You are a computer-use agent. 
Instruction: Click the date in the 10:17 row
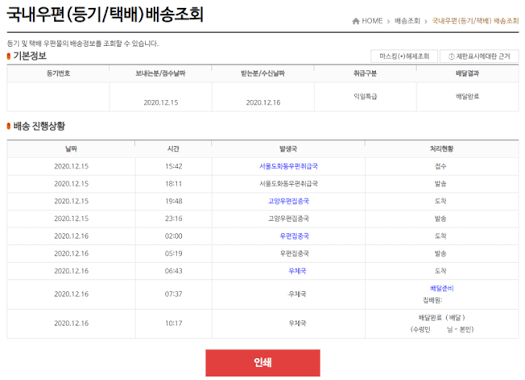pyautogui.click(x=71, y=323)
